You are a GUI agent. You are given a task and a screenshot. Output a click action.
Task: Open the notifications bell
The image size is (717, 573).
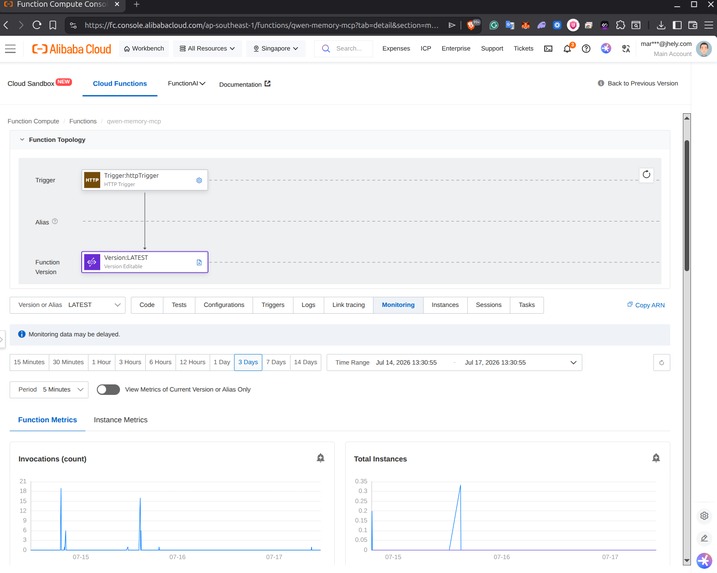(x=567, y=48)
